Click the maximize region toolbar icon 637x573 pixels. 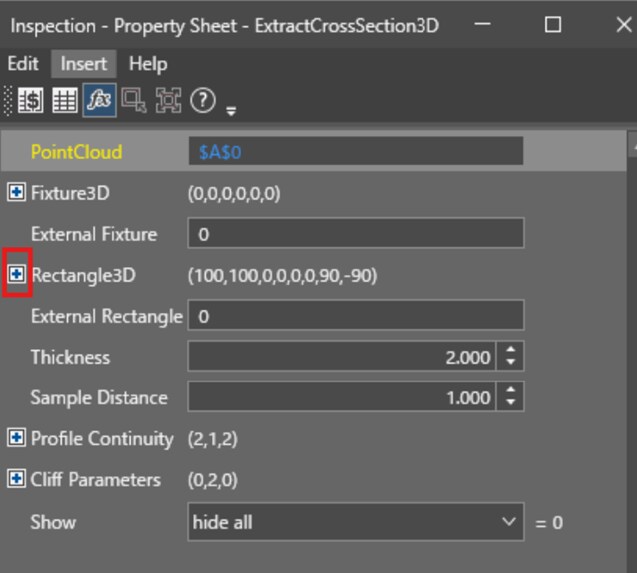click(168, 100)
